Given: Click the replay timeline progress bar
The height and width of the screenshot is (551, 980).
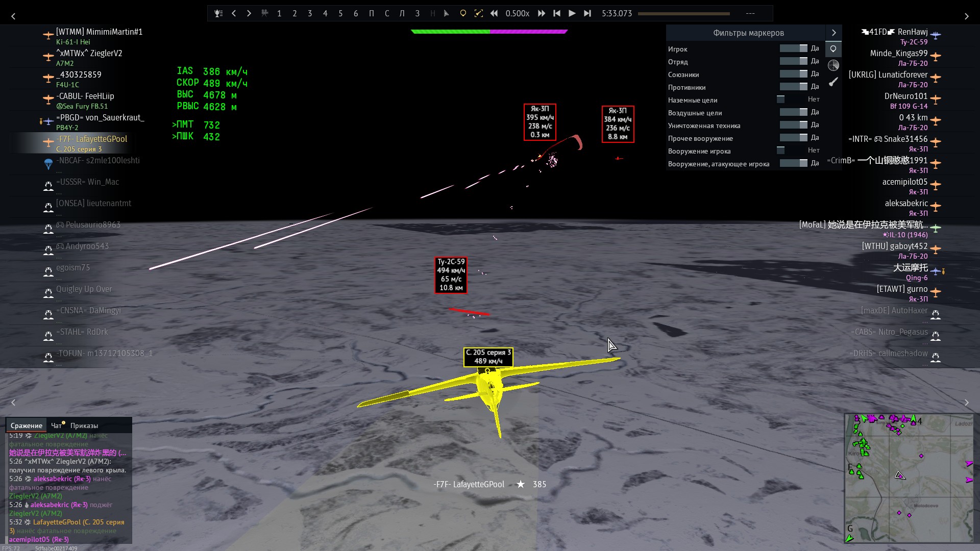Looking at the screenshot, I should pos(684,14).
